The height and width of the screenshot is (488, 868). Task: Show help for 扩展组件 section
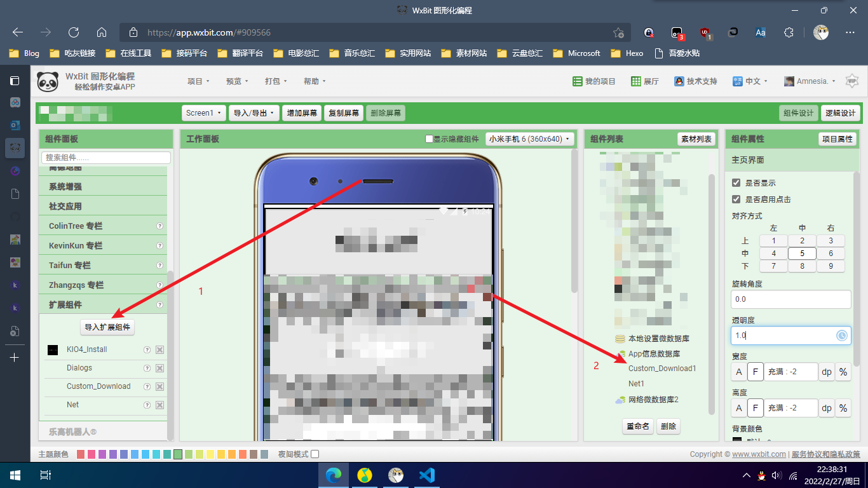(x=160, y=305)
